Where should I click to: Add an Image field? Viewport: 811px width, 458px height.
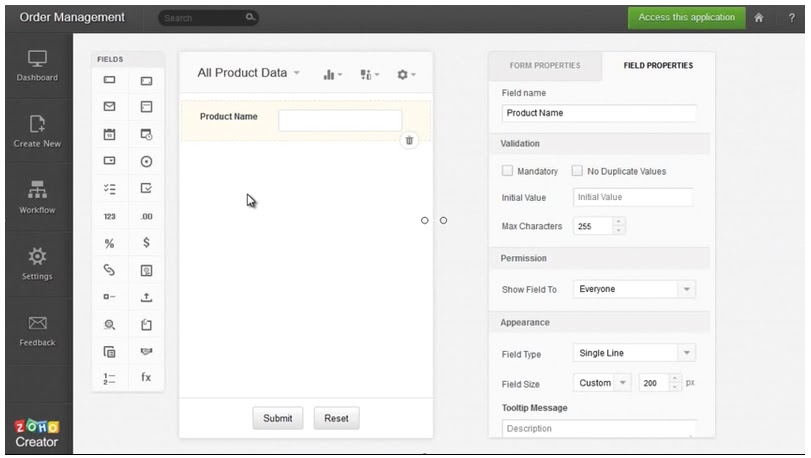point(146,270)
